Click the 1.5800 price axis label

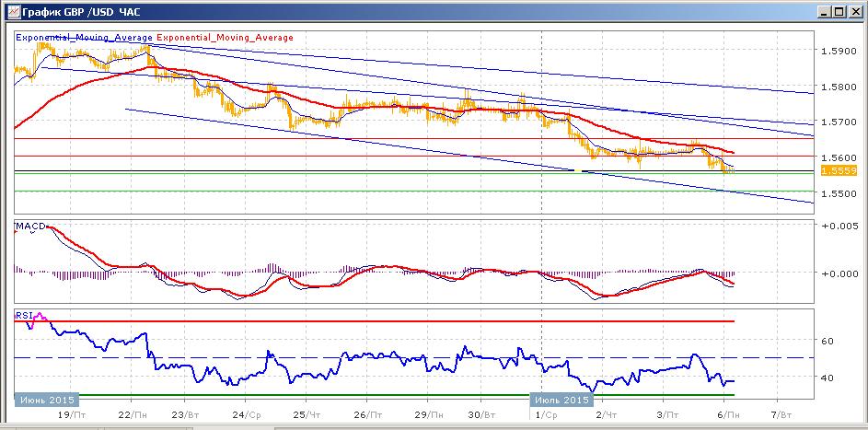coord(839,87)
